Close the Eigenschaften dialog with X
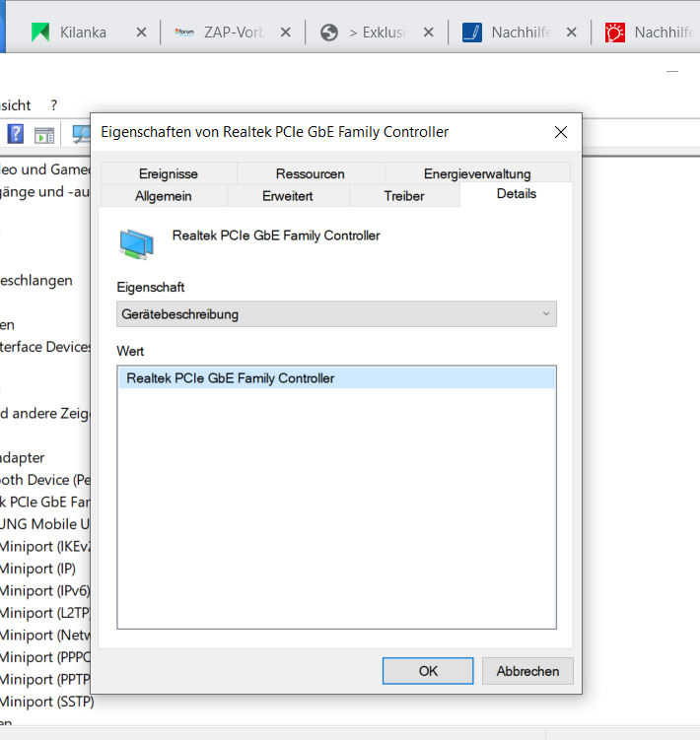This screenshot has height=740, width=700. pos(561,132)
